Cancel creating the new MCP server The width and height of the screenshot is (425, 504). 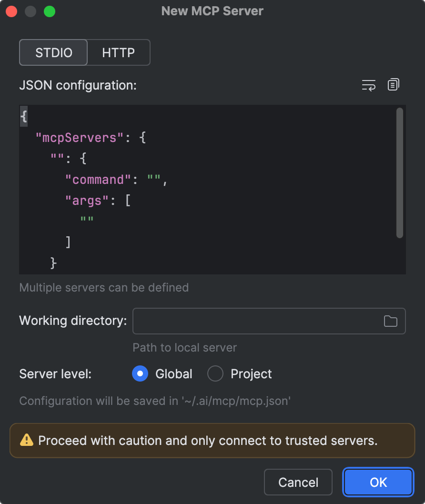click(298, 482)
